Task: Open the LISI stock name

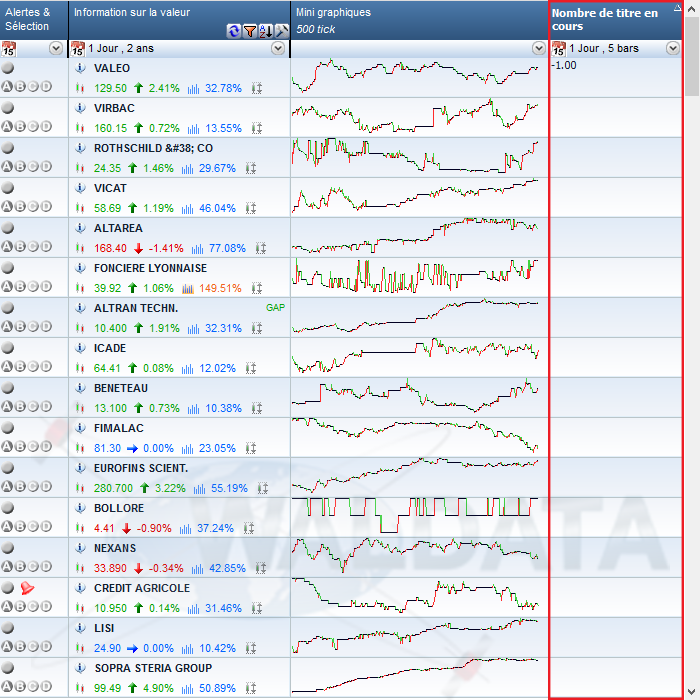Action: (x=104, y=628)
